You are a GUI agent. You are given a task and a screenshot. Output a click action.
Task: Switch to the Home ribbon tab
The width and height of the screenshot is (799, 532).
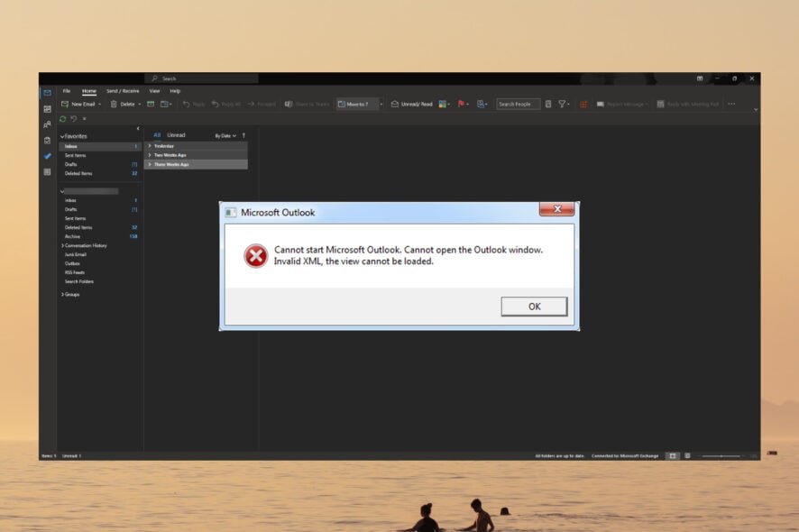coord(89,91)
